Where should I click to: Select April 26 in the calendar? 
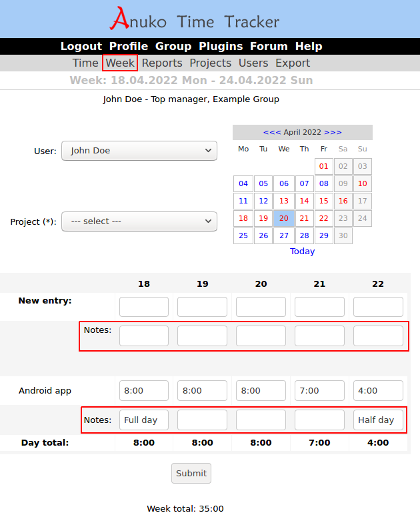coord(263,235)
